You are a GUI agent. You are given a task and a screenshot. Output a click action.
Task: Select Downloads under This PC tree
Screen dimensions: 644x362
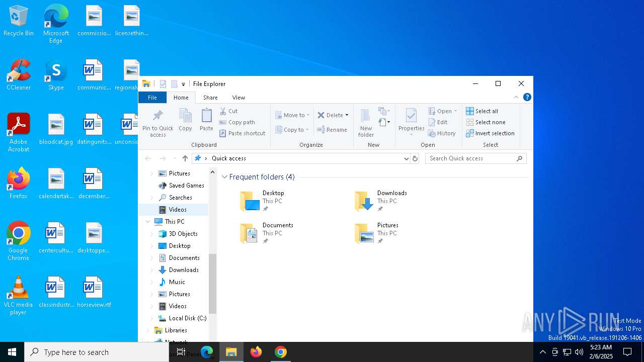pos(184,270)
